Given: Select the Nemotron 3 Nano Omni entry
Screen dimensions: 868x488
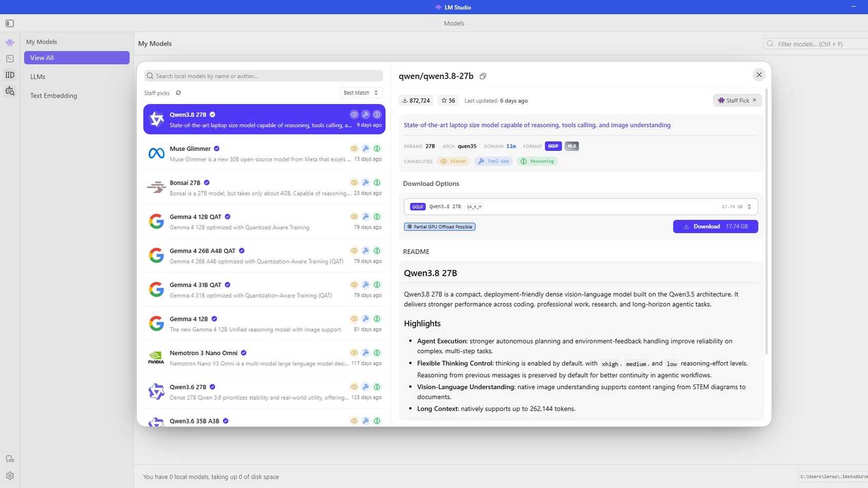Looking at the screenshot, I should (264, 358).
